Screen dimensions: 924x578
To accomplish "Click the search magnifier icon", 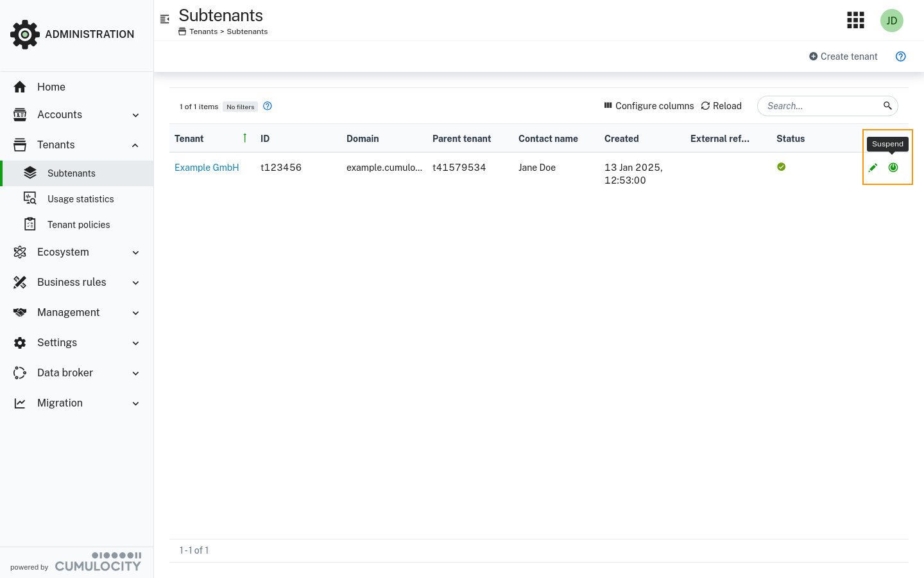I will 887,106.
